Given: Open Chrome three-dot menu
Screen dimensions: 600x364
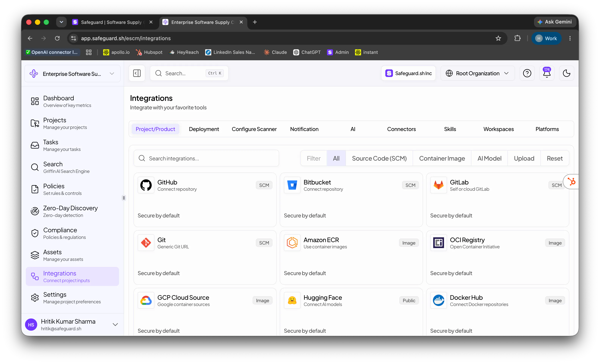Looking at the screenshot, I should point(570,38).
